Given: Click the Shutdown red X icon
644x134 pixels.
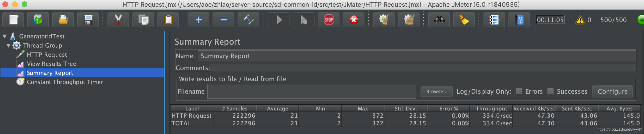Looking at the screenshot, I should (x=354, y=20).
